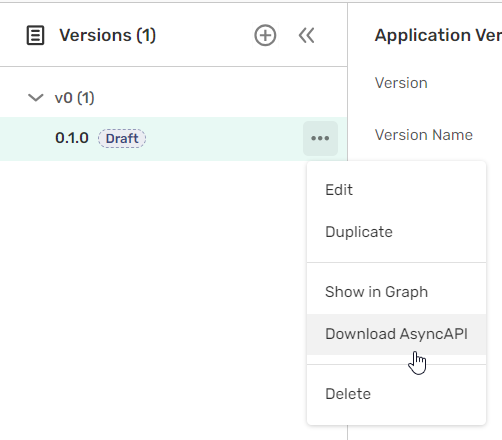The width and height of the screenshot is (502, 440).
Task: Click the Versions list document icon
Action: coord(35,35)
